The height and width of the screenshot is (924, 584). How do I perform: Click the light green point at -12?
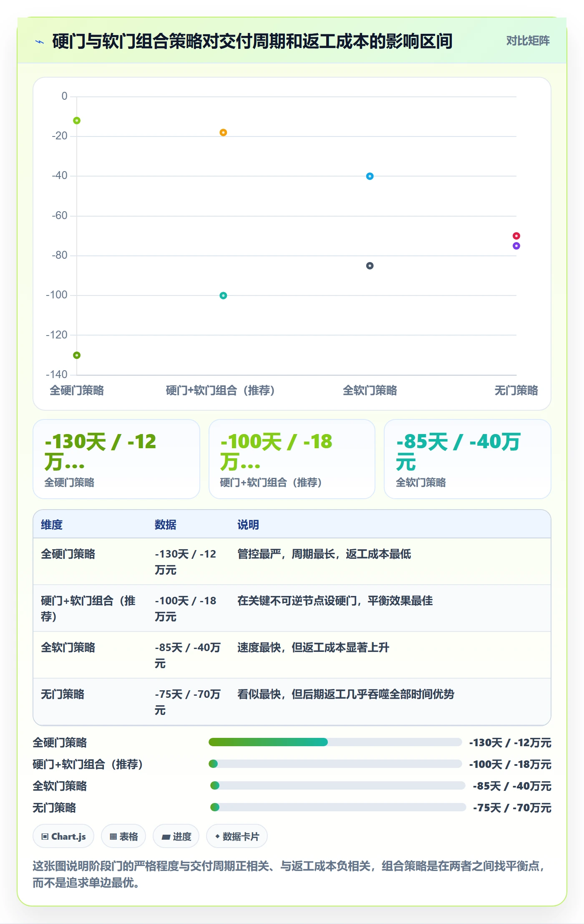77,121
